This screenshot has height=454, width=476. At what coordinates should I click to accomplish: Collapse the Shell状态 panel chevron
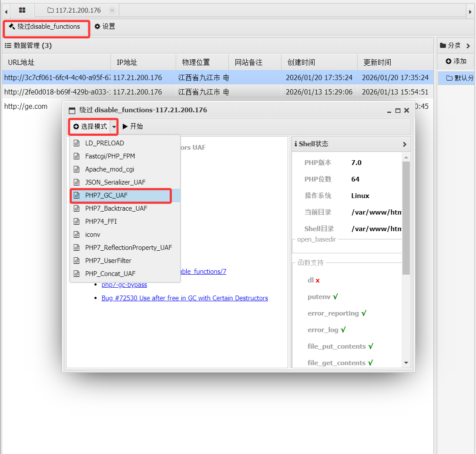click(404, 144)
